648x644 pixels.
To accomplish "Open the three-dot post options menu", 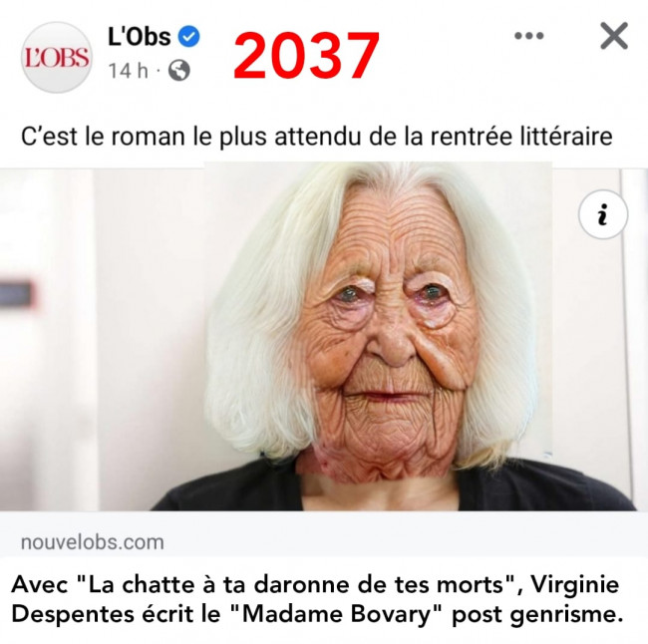I will click(529, 36).
